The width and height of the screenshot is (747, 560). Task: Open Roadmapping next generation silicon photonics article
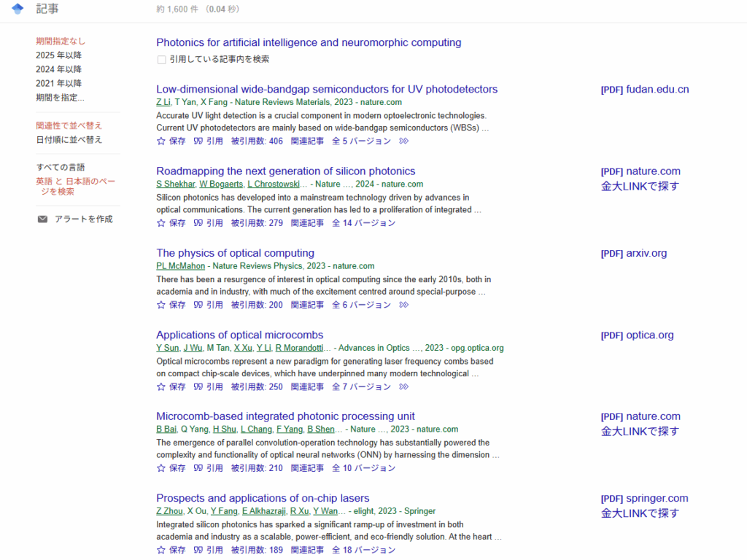[x=286, y=171]
